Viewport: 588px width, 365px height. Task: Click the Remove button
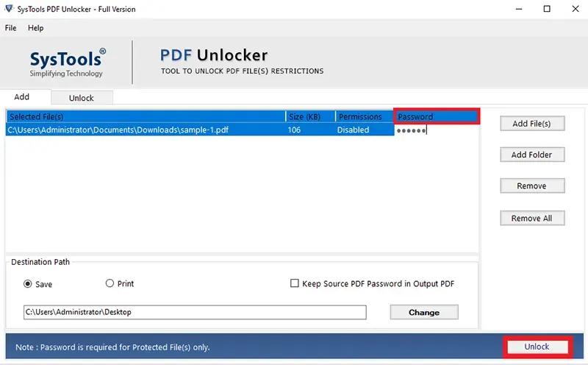[531, 186]
